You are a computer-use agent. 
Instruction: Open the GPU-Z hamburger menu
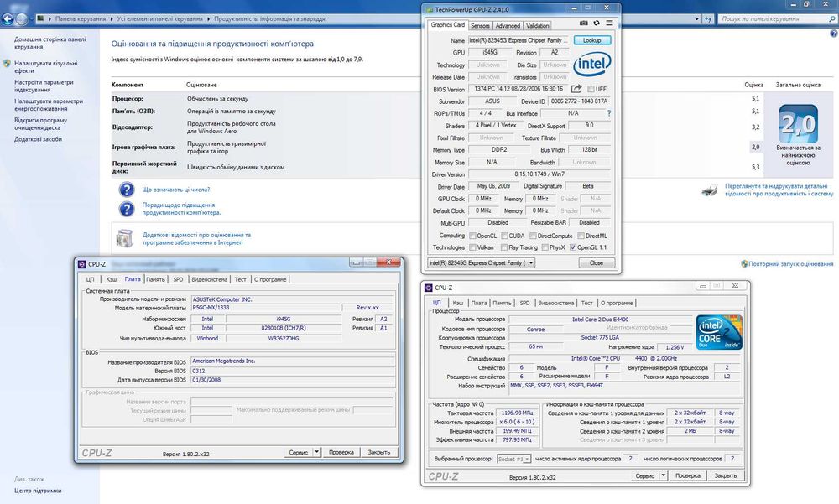609,24
